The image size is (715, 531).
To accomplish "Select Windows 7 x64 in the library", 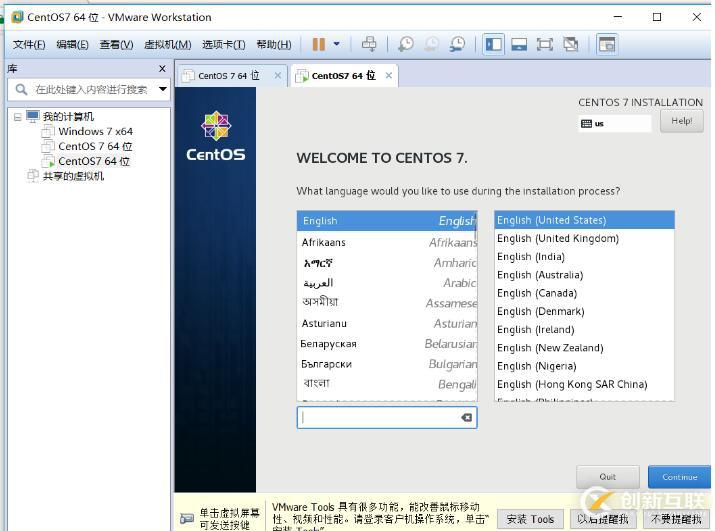I will tap(95, 131).
